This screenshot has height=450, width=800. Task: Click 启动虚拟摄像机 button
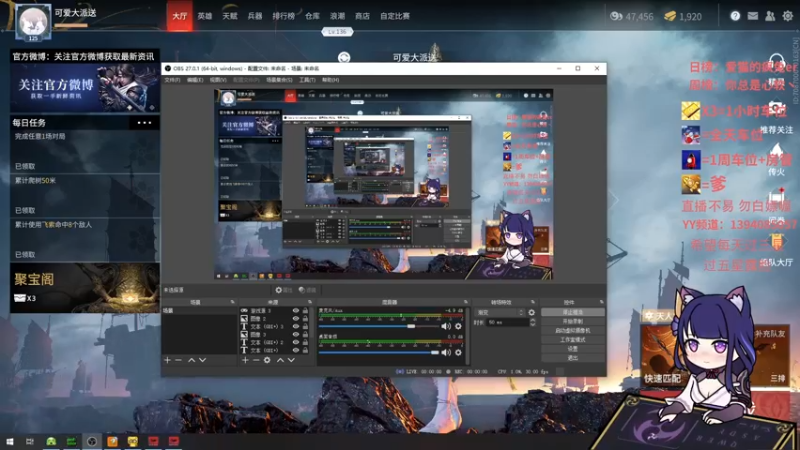pos(572,331)
